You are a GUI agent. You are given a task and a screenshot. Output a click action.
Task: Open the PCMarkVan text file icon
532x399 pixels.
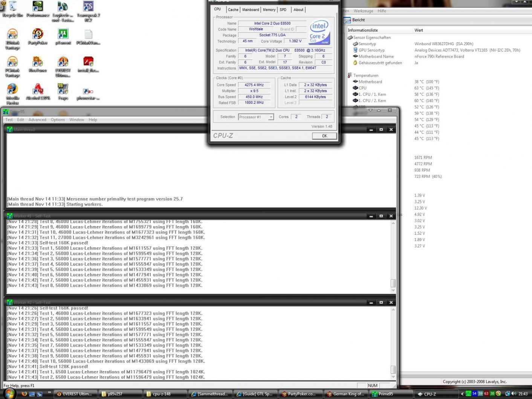(88, 37)
